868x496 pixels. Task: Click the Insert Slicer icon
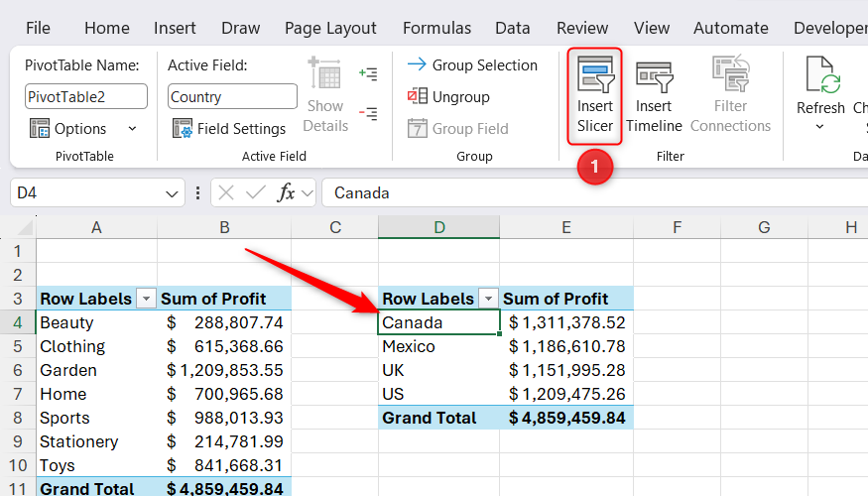[595, 74]
